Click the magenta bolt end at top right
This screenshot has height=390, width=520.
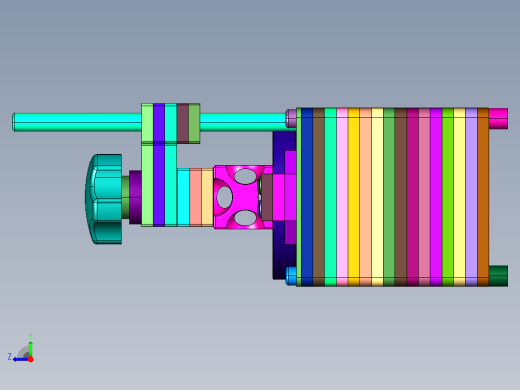coord(498,118)
